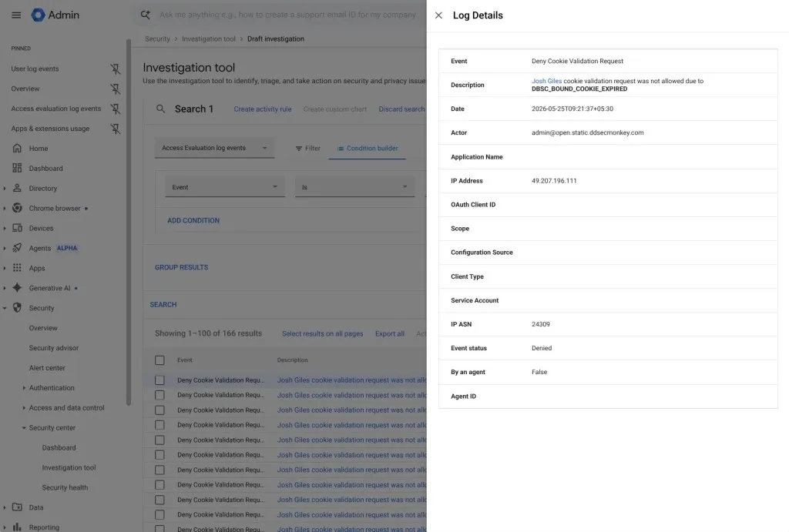Close the Log Details panel
Screen dimensions: 789x532
click(438, 15)
